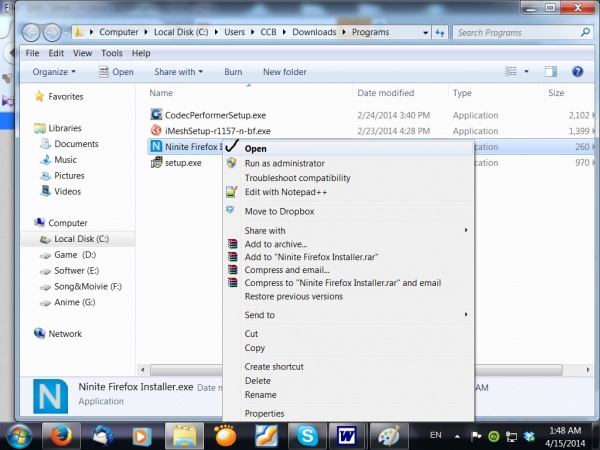Click the Forward navigation arrow
The width and height of the screenshot is (600, 450).
pyautogui.click(x=52, y=33)
